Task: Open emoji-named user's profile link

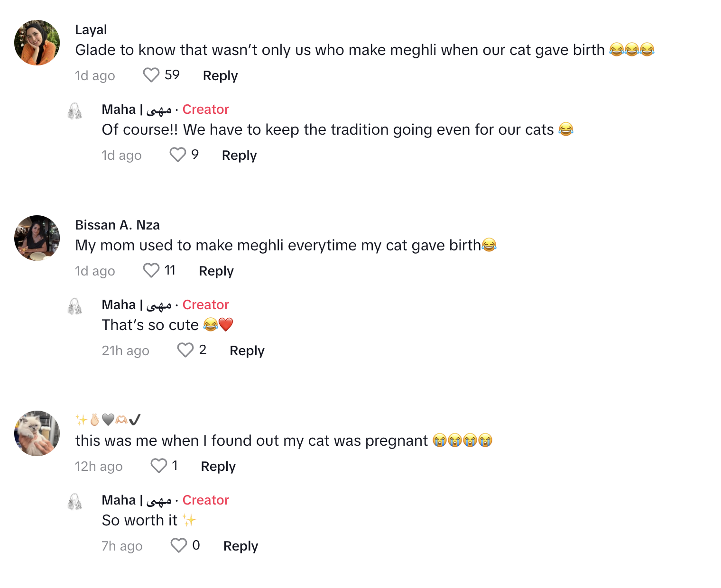Action: point(108,420)
